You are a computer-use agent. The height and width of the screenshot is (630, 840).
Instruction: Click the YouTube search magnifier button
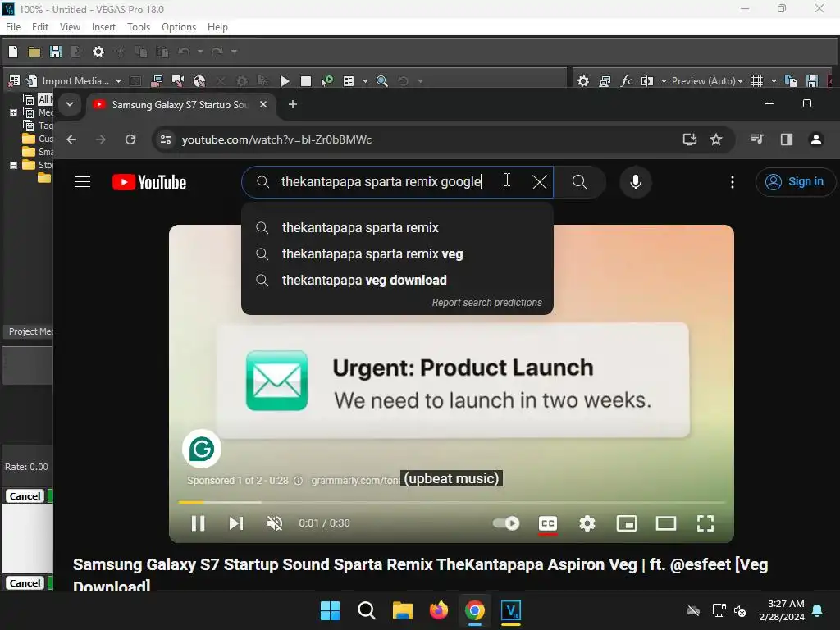(580, 182)
